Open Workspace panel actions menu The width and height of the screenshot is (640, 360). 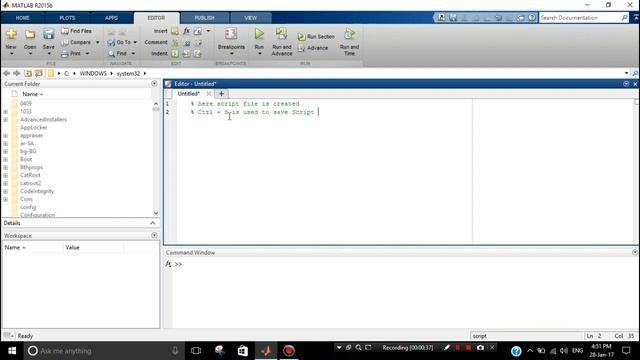(154, 236)
